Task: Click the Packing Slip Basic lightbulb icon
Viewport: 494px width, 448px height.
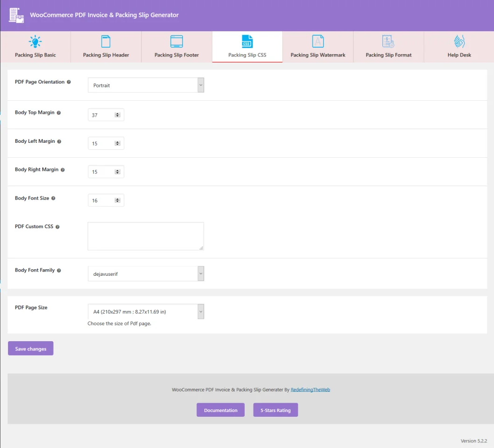Action: [35, 42]
